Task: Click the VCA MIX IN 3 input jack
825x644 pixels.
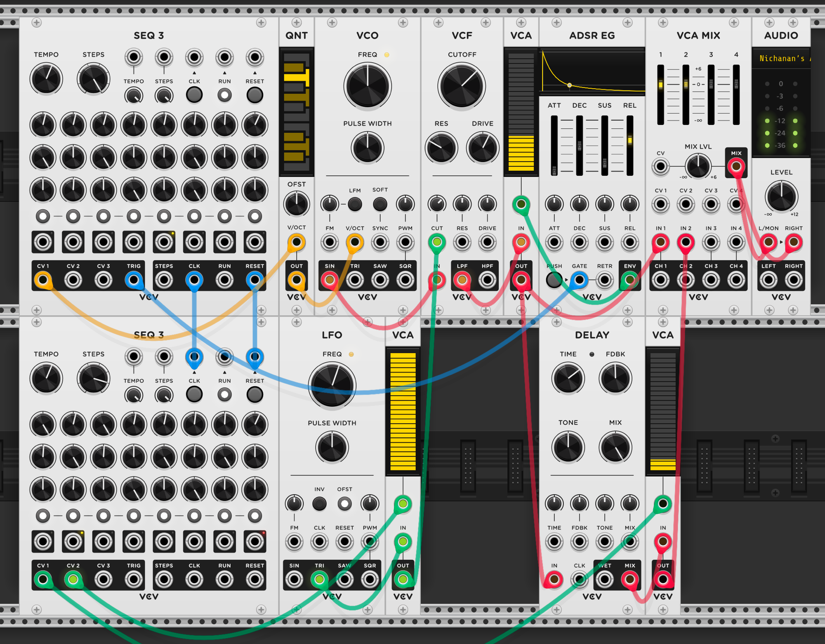Action: point(711,242)
